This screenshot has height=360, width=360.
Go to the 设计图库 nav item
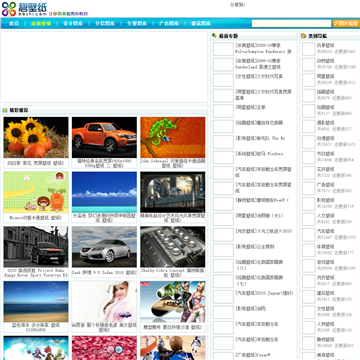[73, 23]
